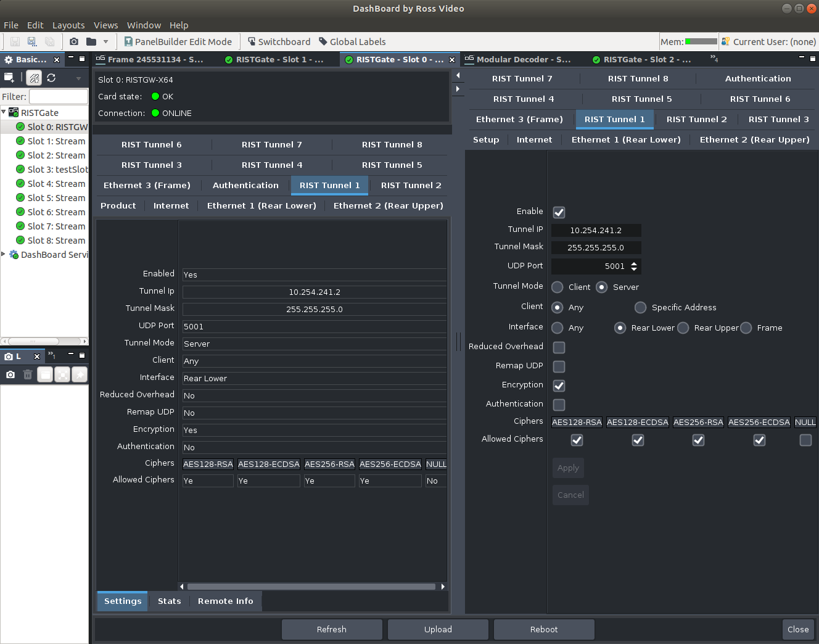Screen dimensions: 819x644
Task: Toggle the hatched filter icon in the tree toolbar
Action: click(35, 78)
